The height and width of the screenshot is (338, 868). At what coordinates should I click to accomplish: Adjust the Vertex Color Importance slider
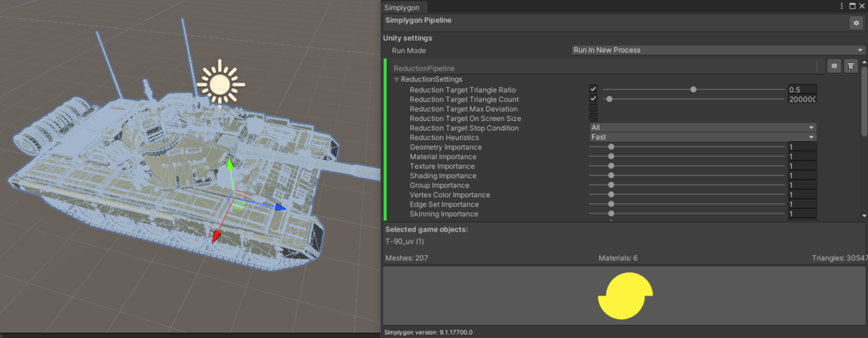(x=687, y=195)
